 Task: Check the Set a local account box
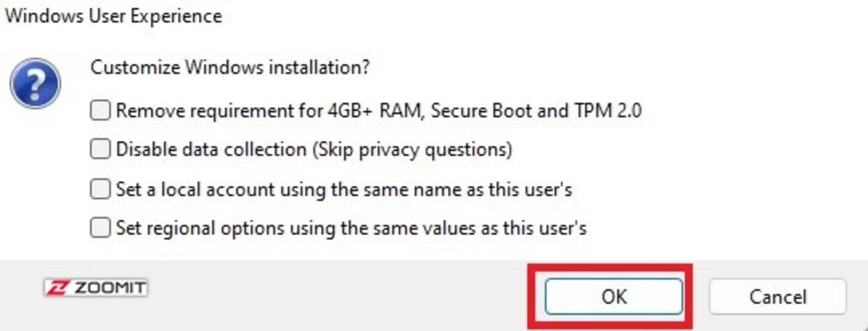pyautogui.click(x=100, y=189)
